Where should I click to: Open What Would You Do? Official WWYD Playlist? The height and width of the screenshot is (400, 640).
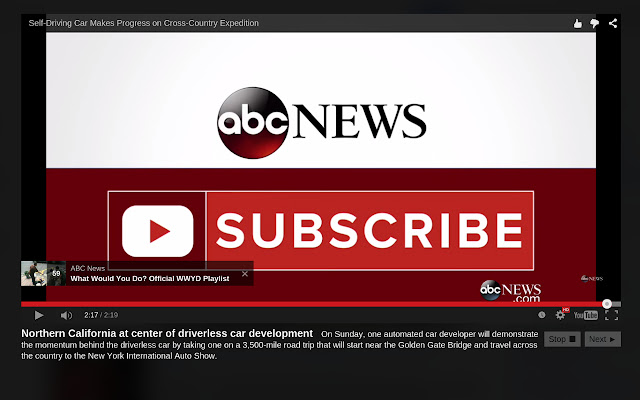[150, 279]
